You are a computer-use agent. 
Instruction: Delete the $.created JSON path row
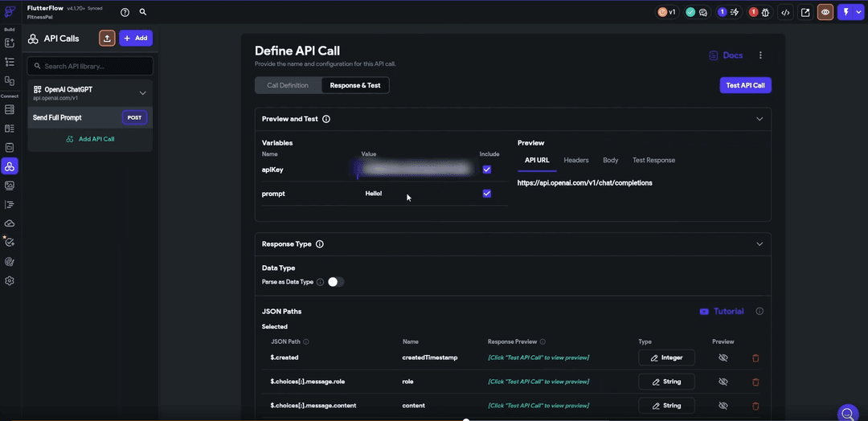755,358
